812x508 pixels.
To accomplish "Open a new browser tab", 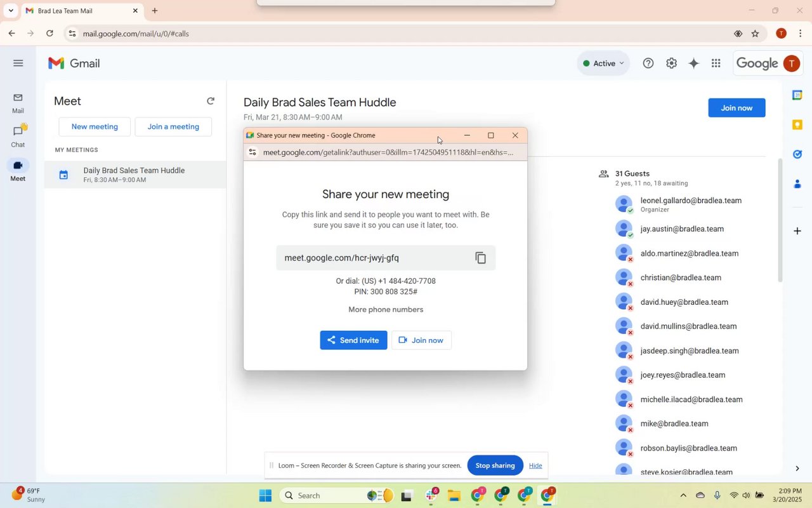I will tap(155, 11).
